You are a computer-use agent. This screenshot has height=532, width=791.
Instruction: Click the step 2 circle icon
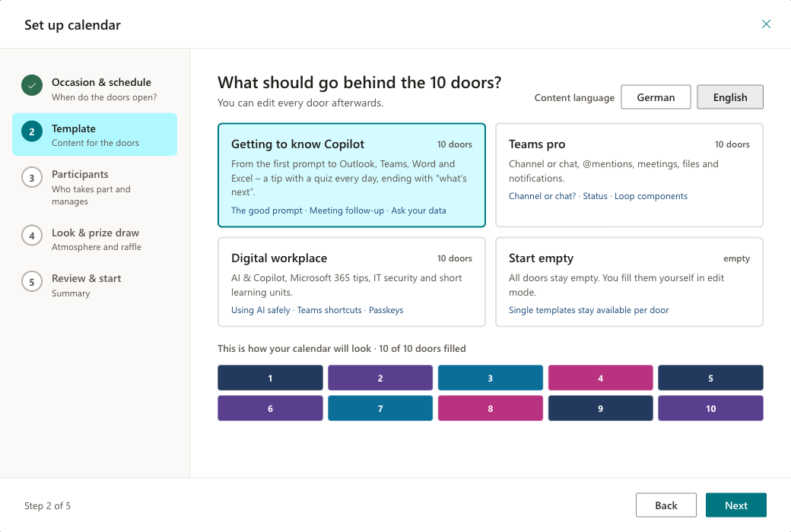pos(32,131)
